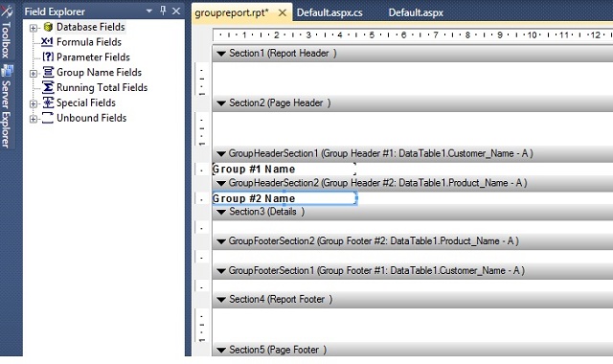Collapse Section2 Page Header arrow

[x=221, y=103]
